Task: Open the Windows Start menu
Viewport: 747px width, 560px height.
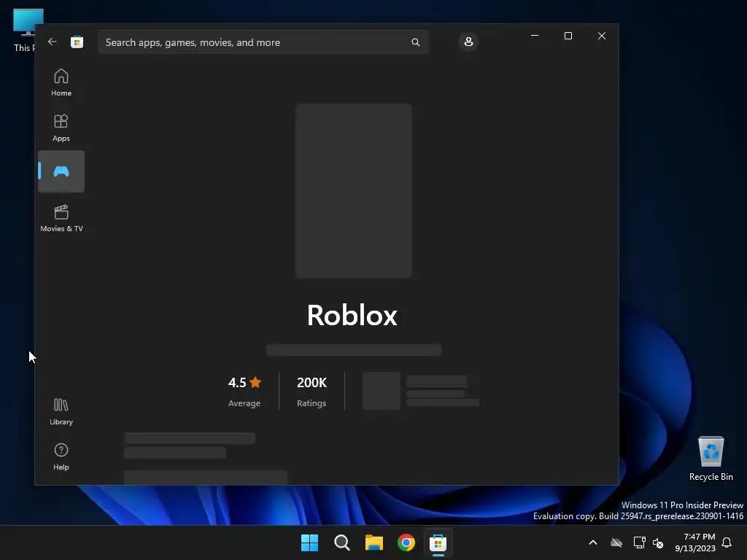Action: pyautogui.click(x=309, y=542)
